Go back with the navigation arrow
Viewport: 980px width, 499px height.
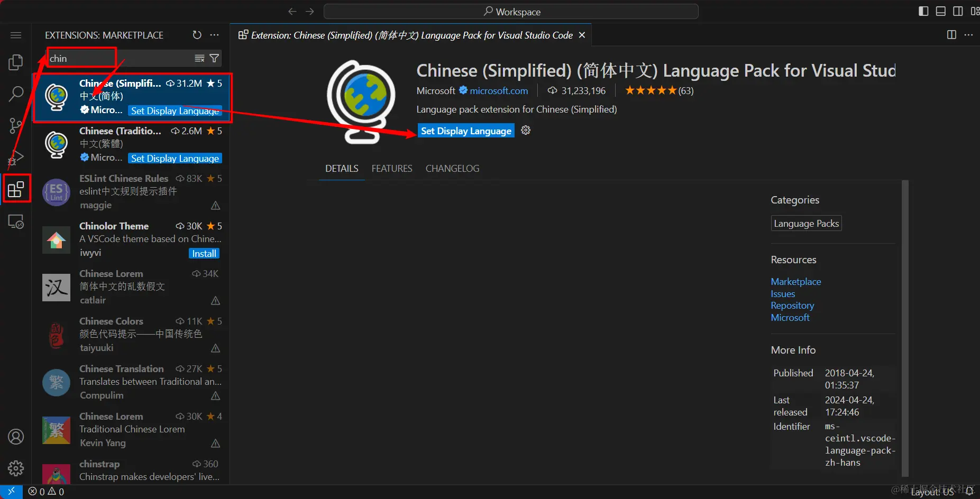click(292, 11)
